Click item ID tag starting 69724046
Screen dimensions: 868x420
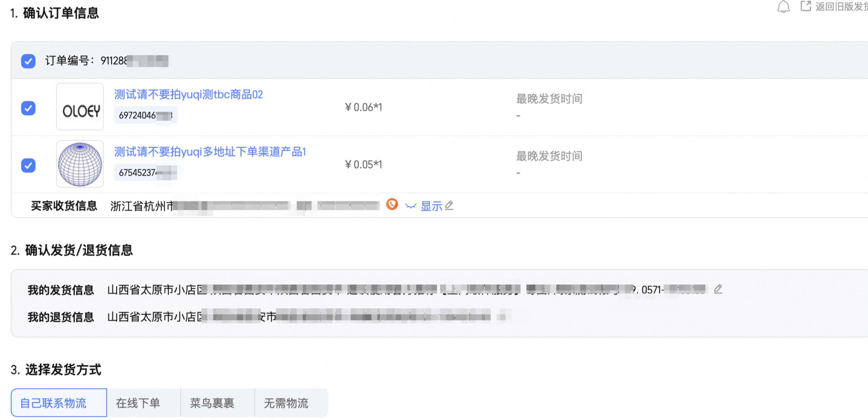pos(146,115)
